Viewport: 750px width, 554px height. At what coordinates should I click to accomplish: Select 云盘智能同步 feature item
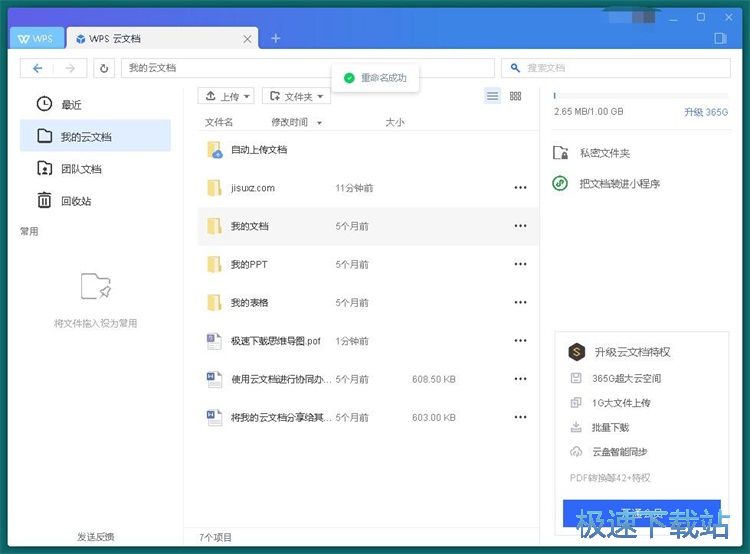click(609, 452)
